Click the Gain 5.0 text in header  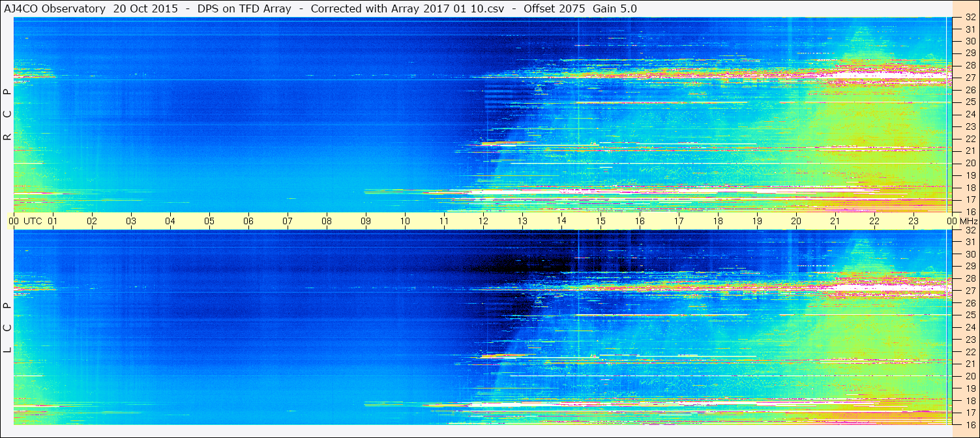click(615, 8)
